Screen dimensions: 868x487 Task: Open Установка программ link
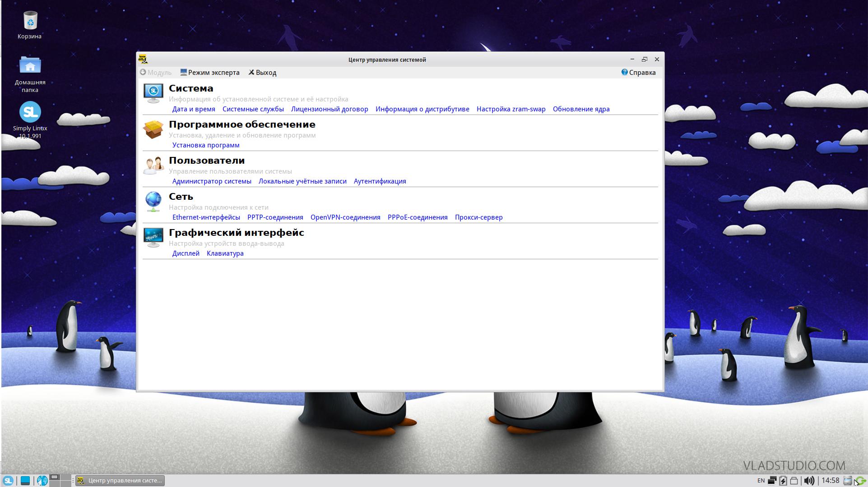click(x=206, y=145)
